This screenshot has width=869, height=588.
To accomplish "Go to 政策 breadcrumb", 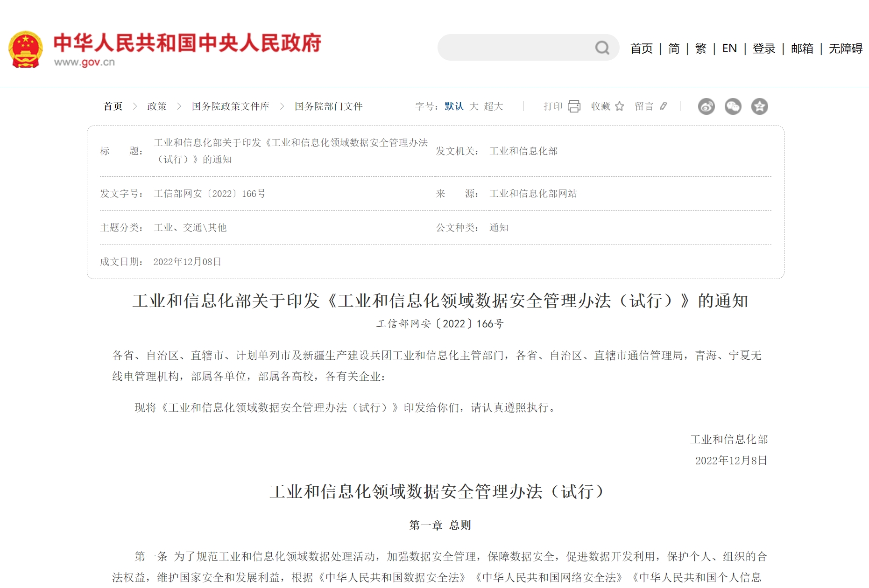I will point(157,106).
